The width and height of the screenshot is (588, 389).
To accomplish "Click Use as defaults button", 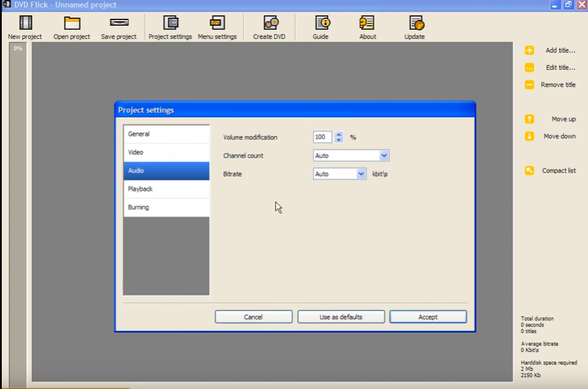I will pos(341,317).
